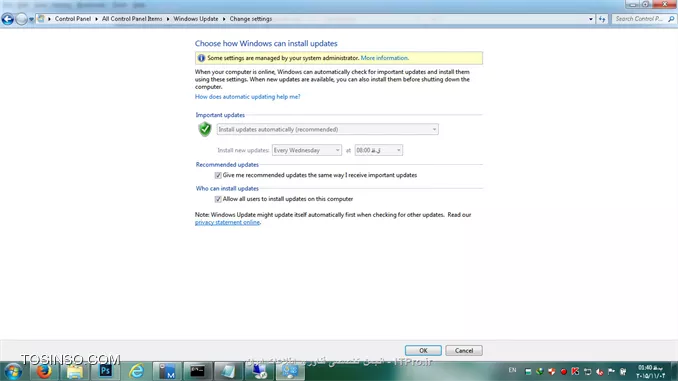Click the volume speaker tray icon
This screenshot has height=381, width=678.
pos(599,371)
